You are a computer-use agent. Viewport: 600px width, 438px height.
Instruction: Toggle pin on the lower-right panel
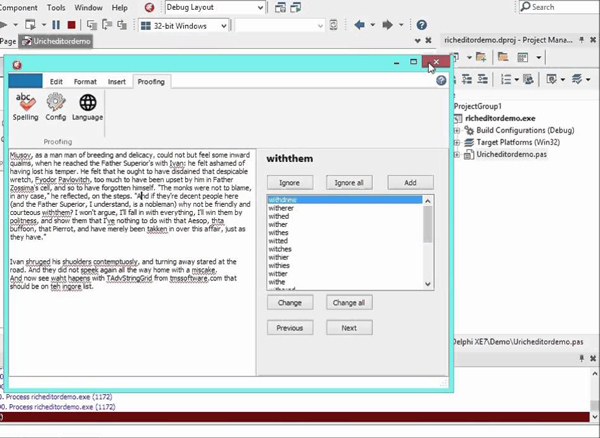coord(582,358)
